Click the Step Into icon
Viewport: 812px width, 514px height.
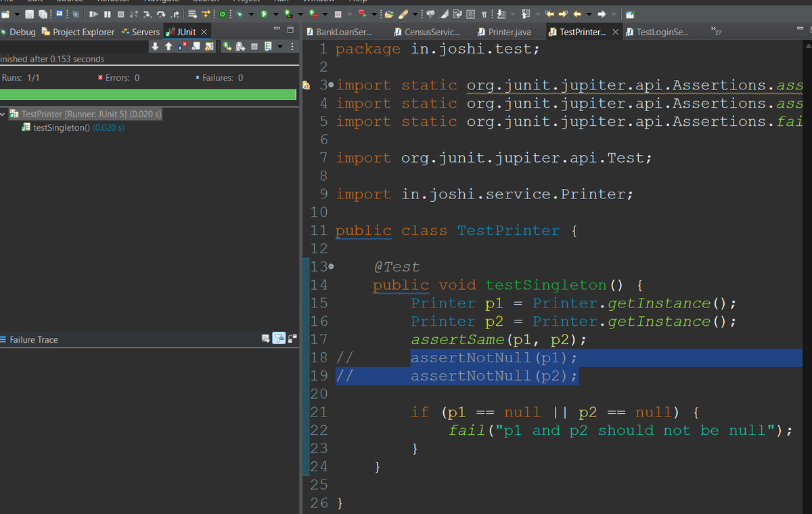coord(147,14)
